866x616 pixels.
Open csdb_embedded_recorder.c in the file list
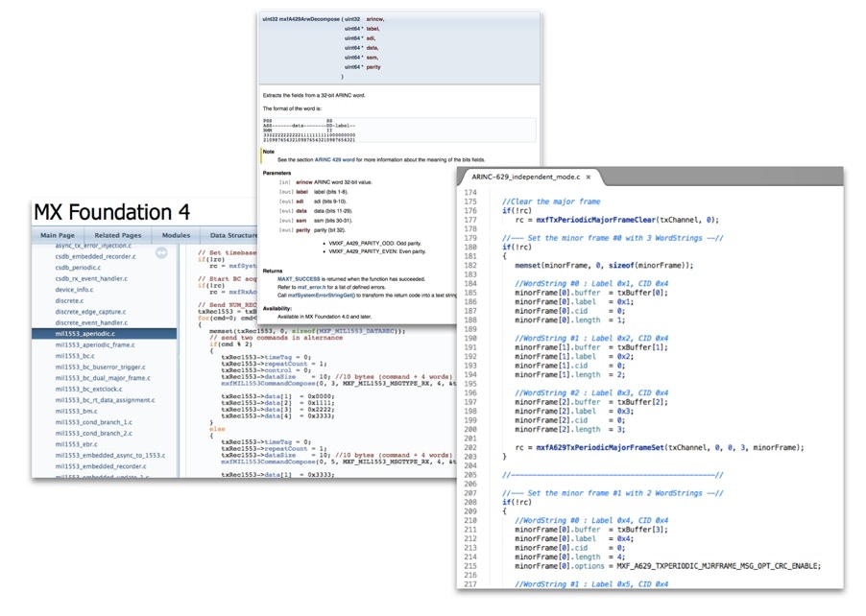96,257
